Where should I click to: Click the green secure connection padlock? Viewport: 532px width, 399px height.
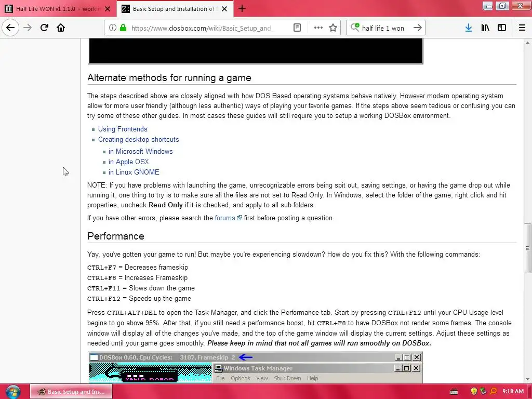[124, 28]
